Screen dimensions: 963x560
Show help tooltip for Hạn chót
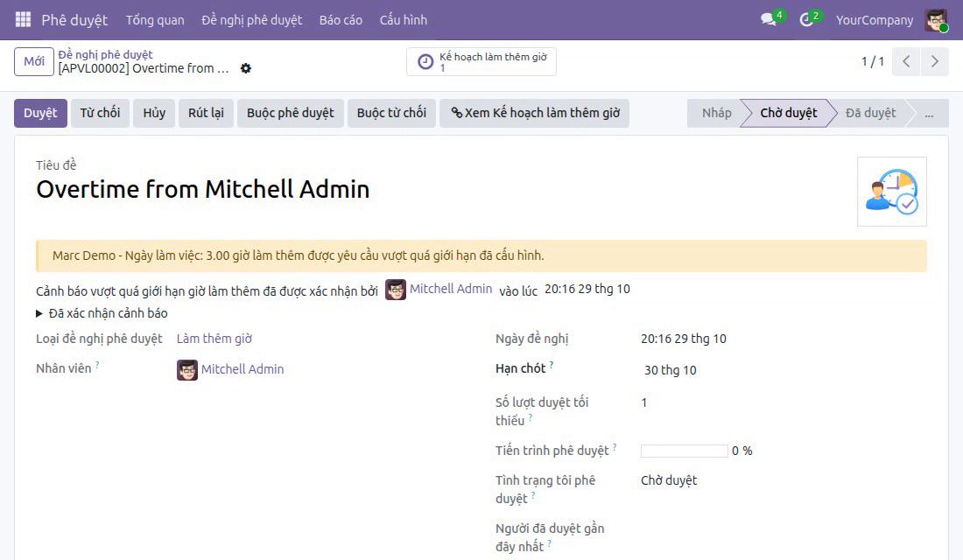tap(552, 365)
